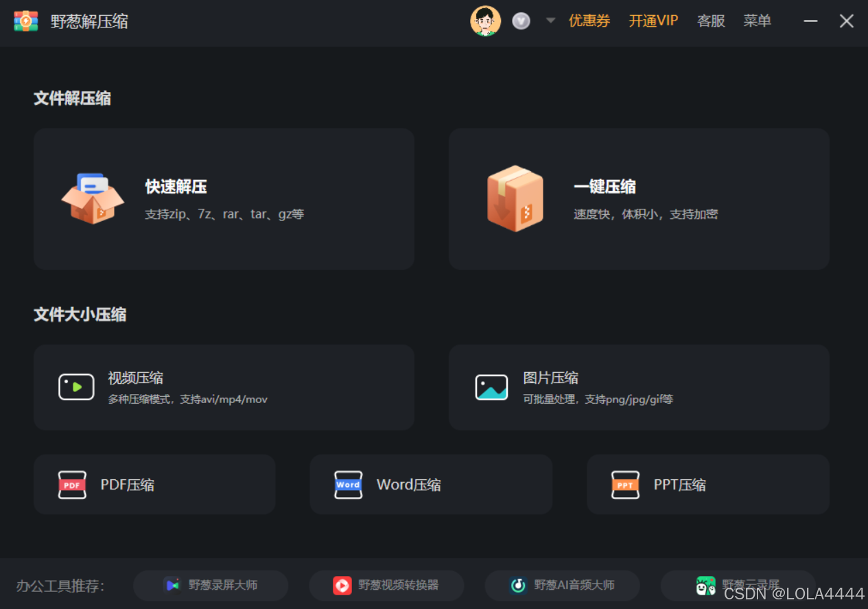Click the 文件大小压缩 section heading
The image size is (868, 609).
click(x=80, y=314)
